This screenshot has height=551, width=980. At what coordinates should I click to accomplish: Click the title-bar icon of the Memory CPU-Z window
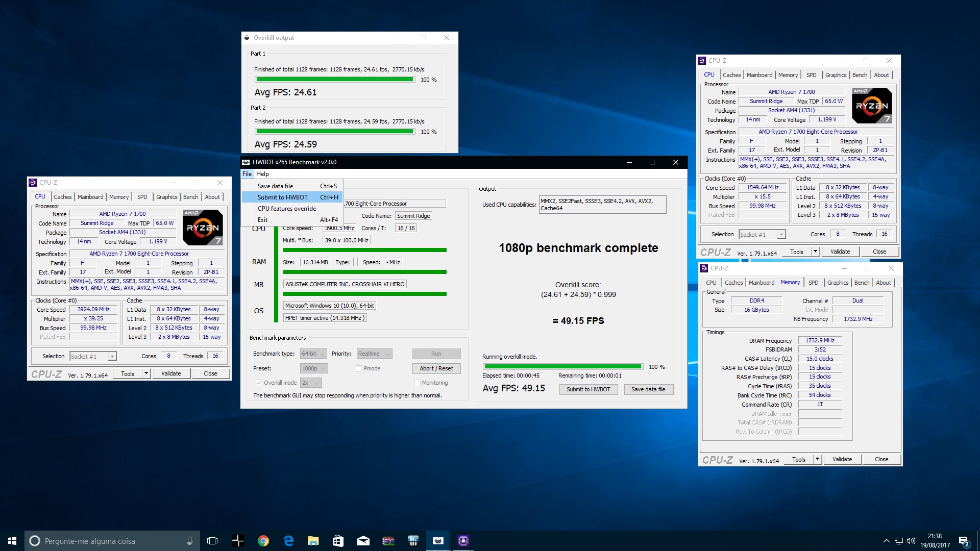pyautogui.click(x=704, y=268)
